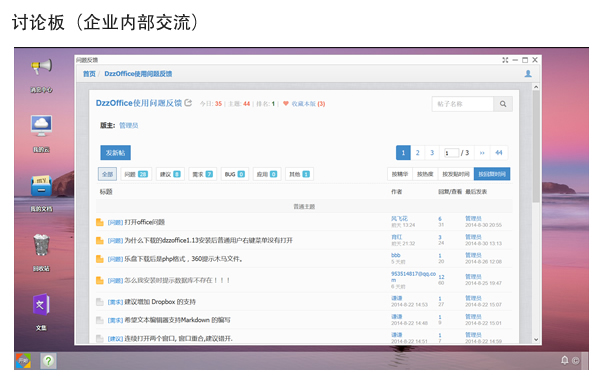Click the magnifier search button
This screenshot has height=390, width=600.
(x=503, y=104)
